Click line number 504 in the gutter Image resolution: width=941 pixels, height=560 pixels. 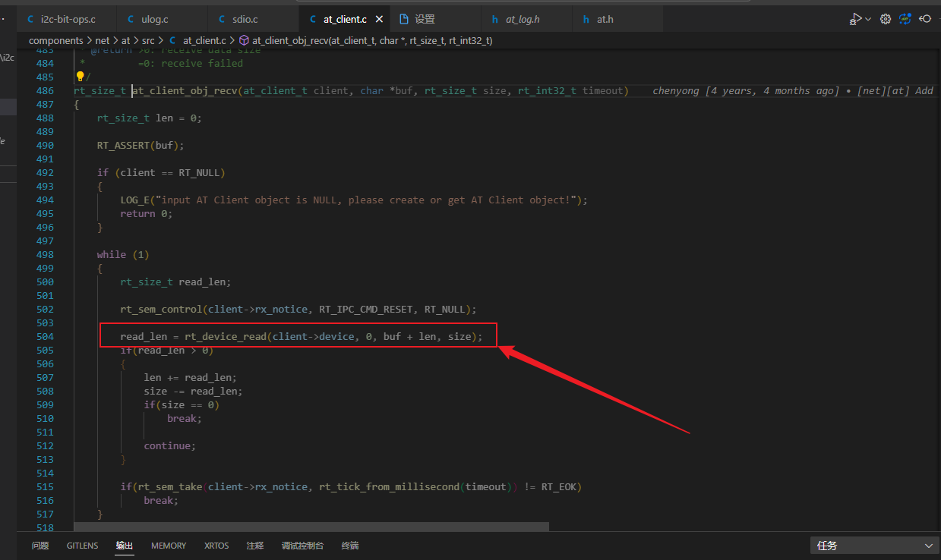pos(45,337)
